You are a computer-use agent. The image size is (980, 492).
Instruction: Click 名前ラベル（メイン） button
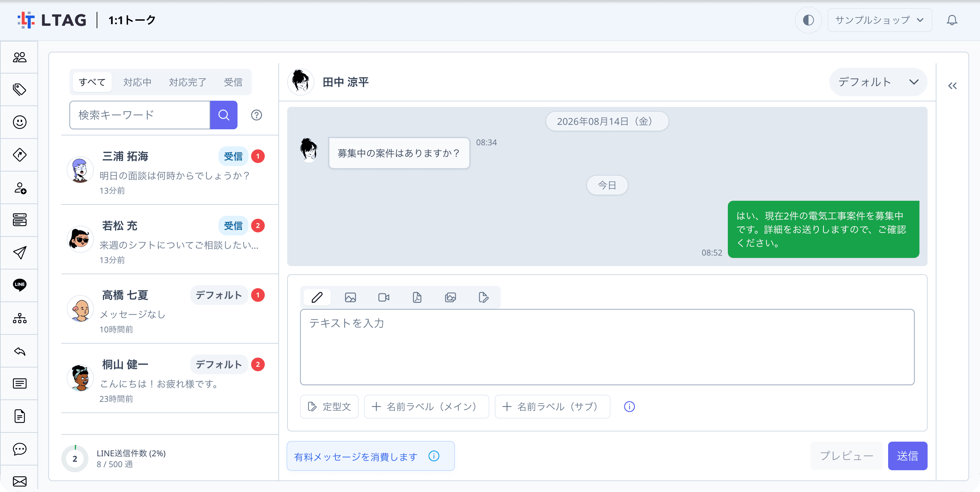(x=426, y=406)
